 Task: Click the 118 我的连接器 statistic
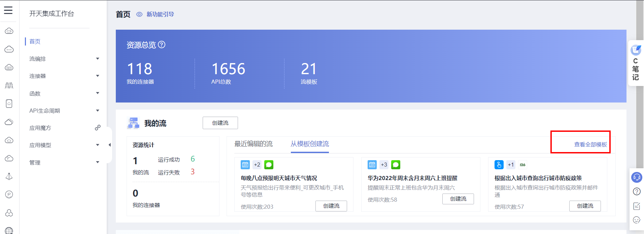point(140,73)
